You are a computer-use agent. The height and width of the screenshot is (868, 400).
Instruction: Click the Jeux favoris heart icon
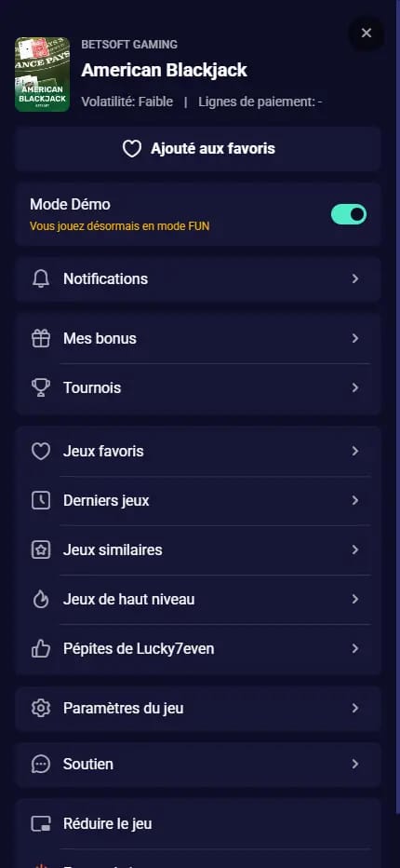click(40, 451)
